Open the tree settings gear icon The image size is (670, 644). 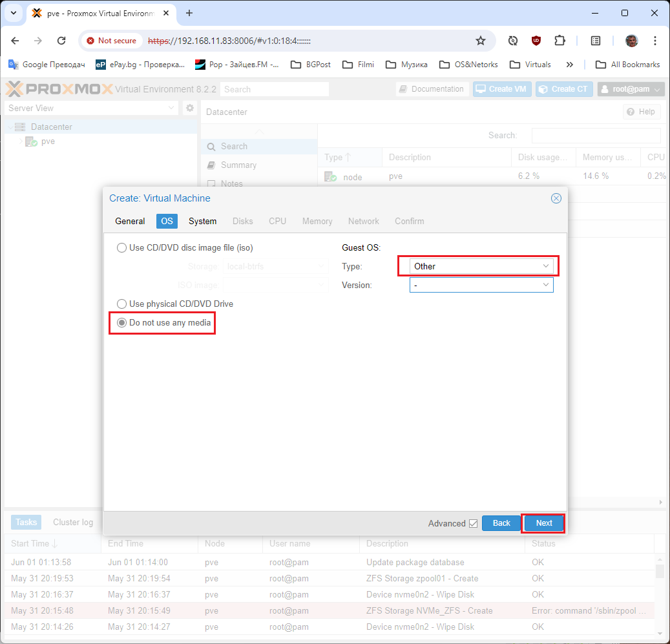(x=190, y=108)
